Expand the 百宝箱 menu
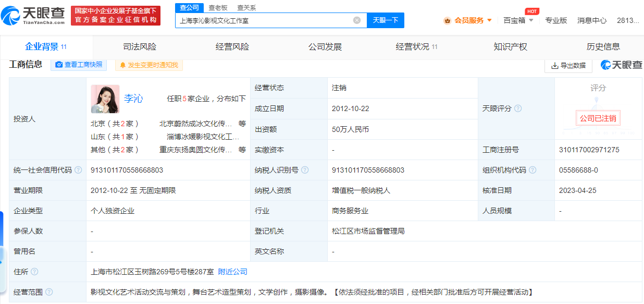 point(518,20)
